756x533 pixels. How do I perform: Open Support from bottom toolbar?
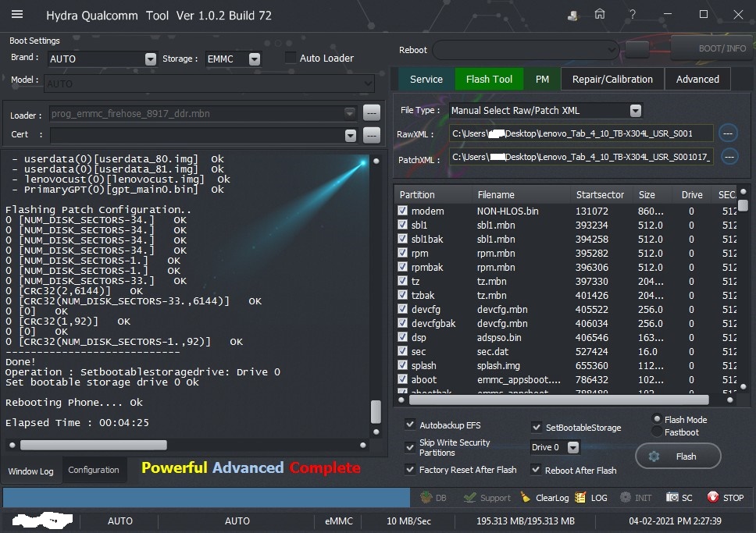(x=487, y=497)
